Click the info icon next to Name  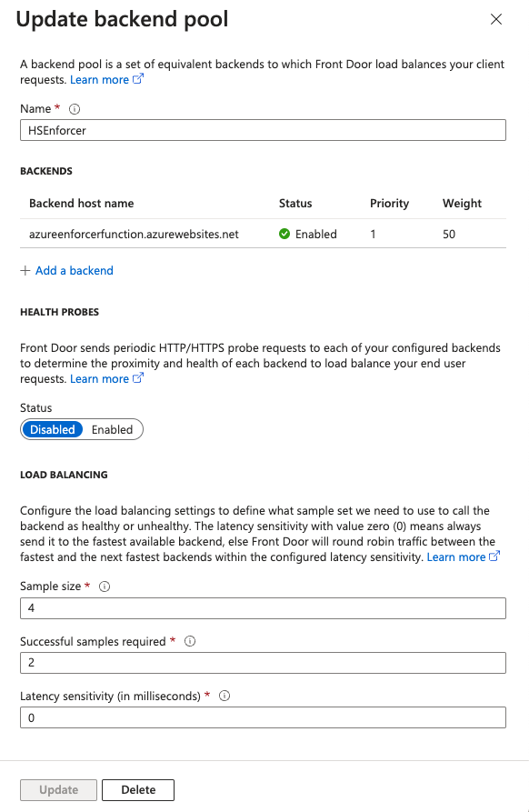(75, 109)
